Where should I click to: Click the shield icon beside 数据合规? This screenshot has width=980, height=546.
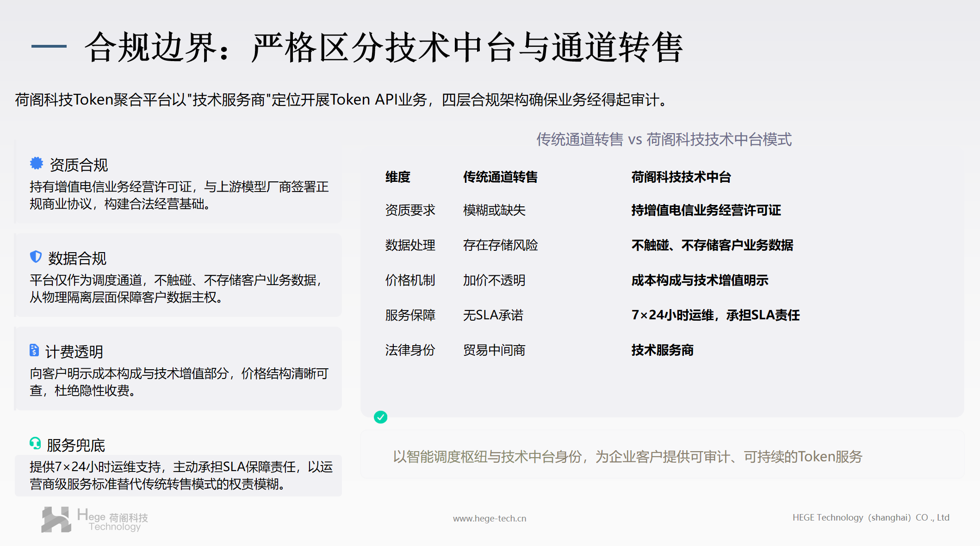(x=36, y=257)
